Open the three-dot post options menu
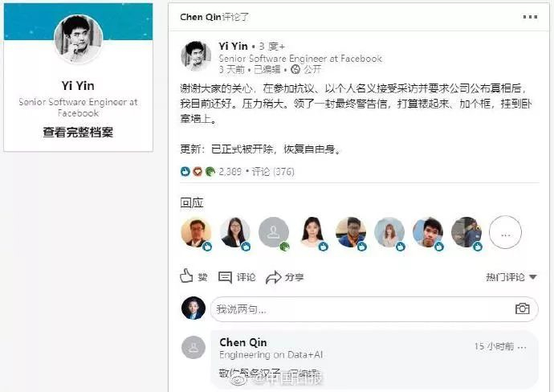The width and height of the screenshot is (554, 392). pos(530,16)
